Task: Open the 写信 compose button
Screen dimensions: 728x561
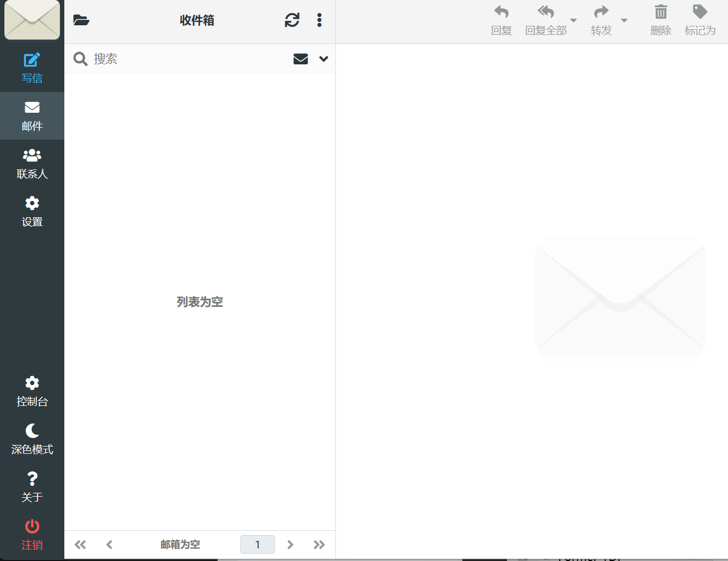Action: tap(32, 68)
